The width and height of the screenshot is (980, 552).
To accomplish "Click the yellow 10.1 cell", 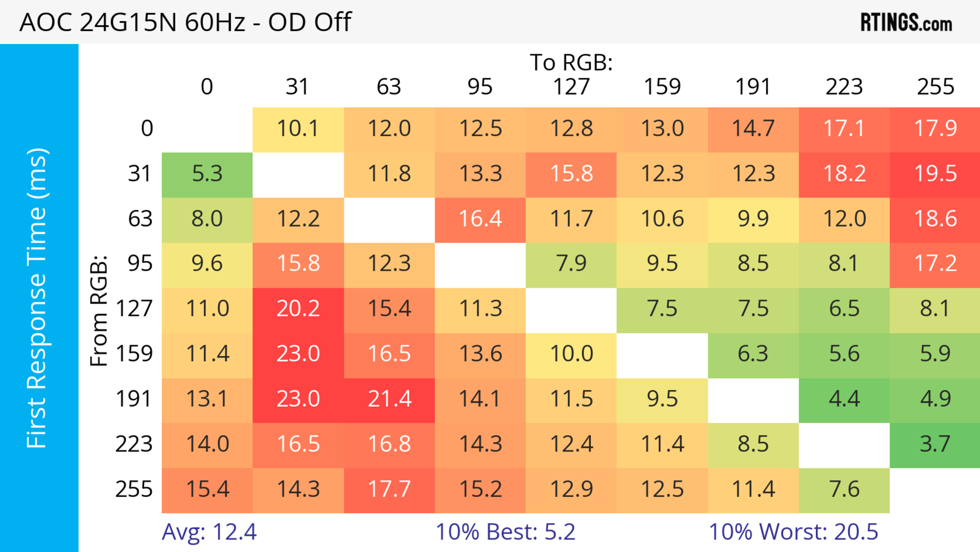I will 298,129.
